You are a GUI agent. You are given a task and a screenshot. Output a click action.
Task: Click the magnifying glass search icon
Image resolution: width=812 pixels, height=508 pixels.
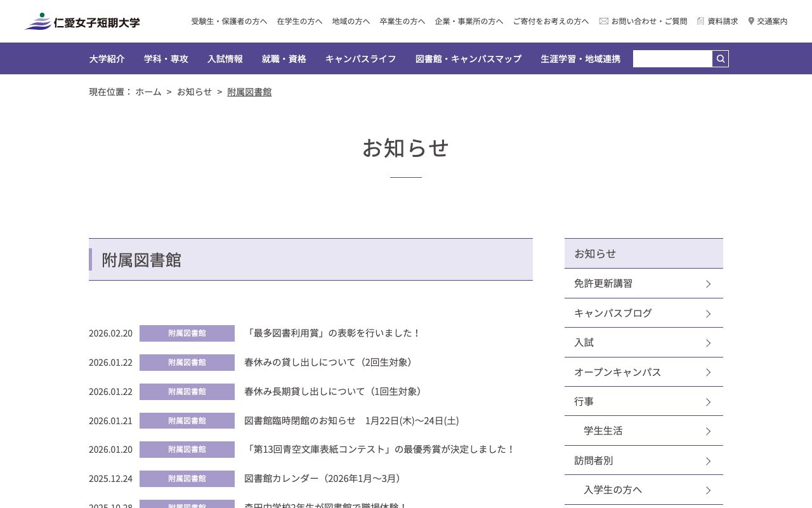[720, 58]
